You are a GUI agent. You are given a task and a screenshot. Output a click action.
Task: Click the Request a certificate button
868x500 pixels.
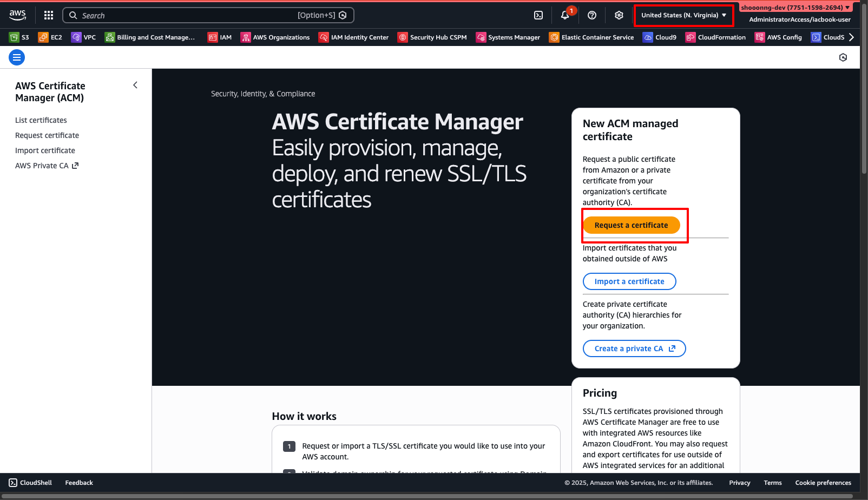click(x=631, y=225)
